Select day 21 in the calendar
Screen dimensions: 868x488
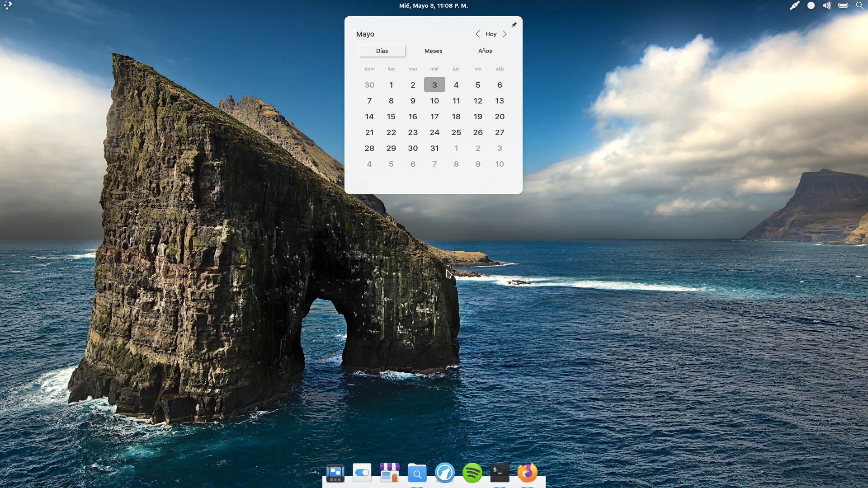coord(369,132)
